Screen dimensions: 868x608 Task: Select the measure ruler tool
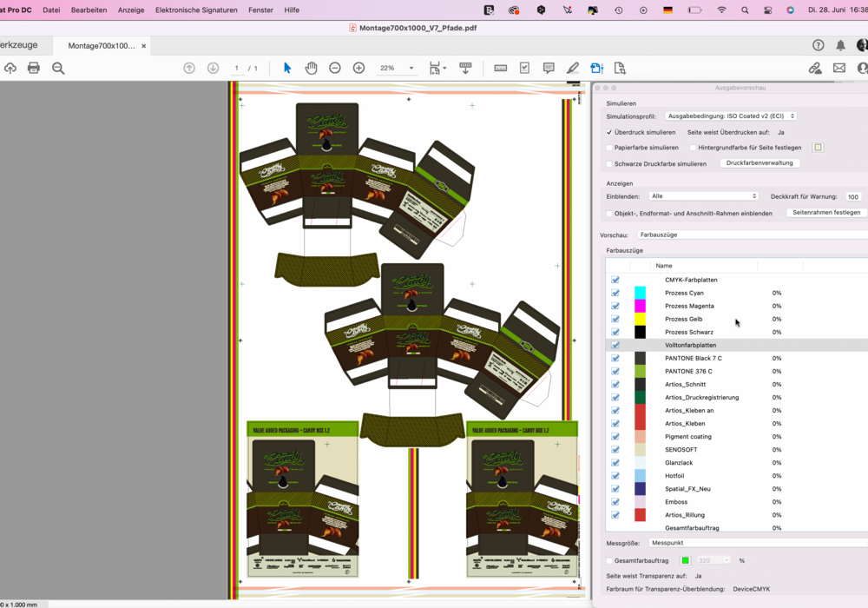[501, 68]
